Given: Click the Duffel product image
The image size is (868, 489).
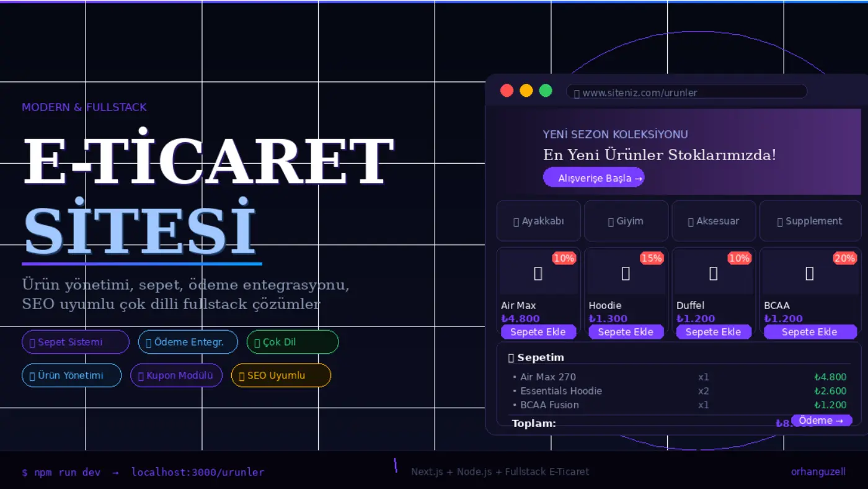Looking at the screenshot, I should [x=714, y=273].
